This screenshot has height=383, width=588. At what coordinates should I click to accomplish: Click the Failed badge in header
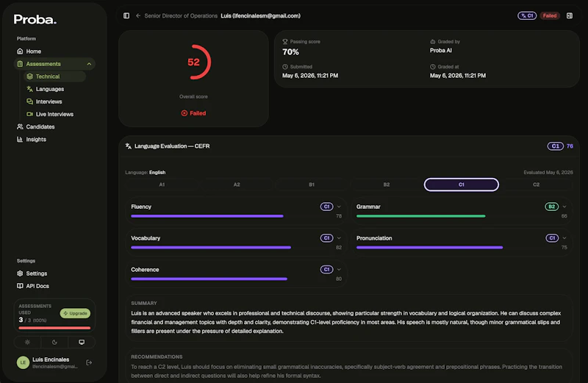[x=550, y=15]
